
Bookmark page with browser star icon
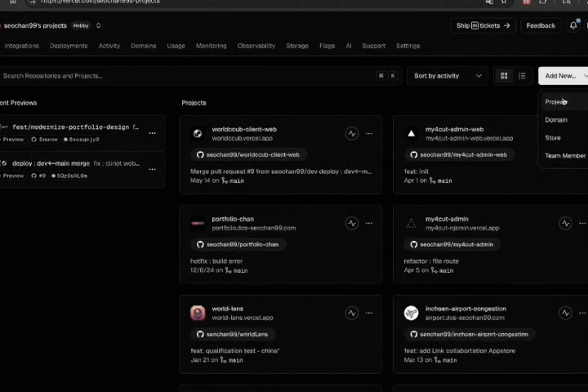pyautogui.click(x=504, y=2)
